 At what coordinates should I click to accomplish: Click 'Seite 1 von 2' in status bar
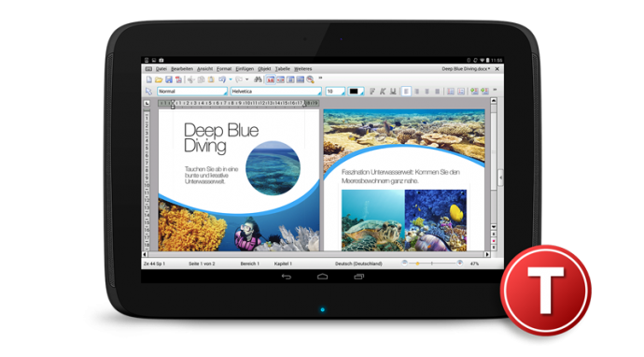click(x=202, y=264)
